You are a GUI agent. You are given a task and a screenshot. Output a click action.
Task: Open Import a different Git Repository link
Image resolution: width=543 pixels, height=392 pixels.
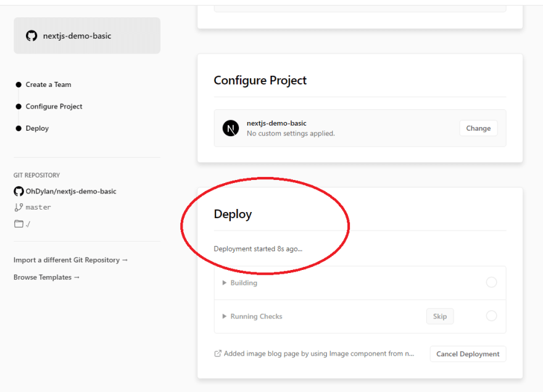pyautogui.click(x=70, y=260)
